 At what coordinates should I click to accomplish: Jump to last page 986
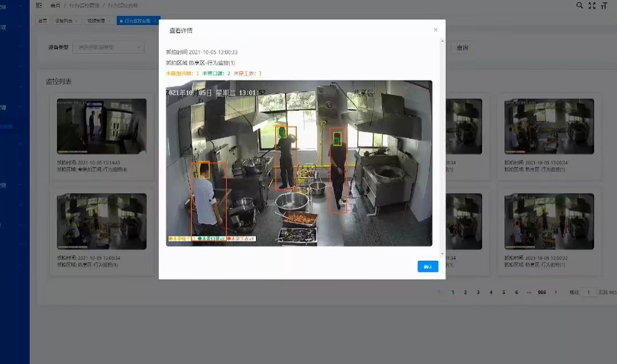(x=542, y=292)
